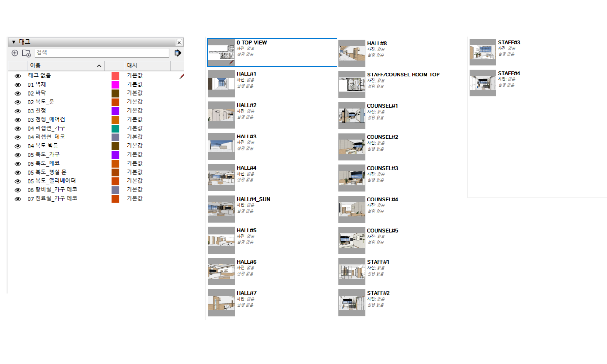Select the HALL#6 scene thumbnail
Viewport: 607px width, 364px height.
(x=221, y=272)
